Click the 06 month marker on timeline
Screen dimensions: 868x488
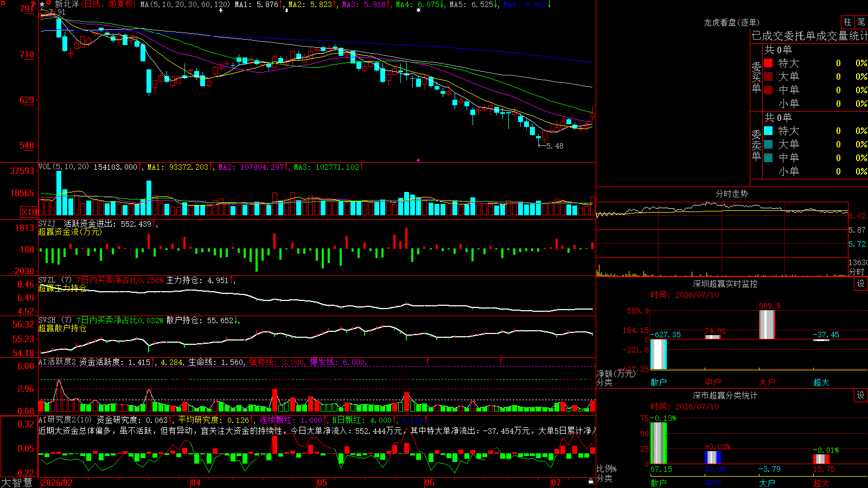coord(430,483)
